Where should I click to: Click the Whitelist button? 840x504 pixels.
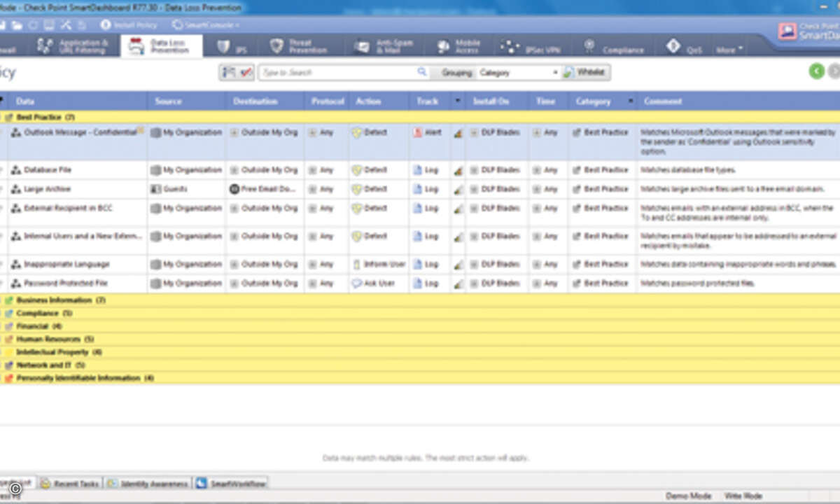pos(586,72)
